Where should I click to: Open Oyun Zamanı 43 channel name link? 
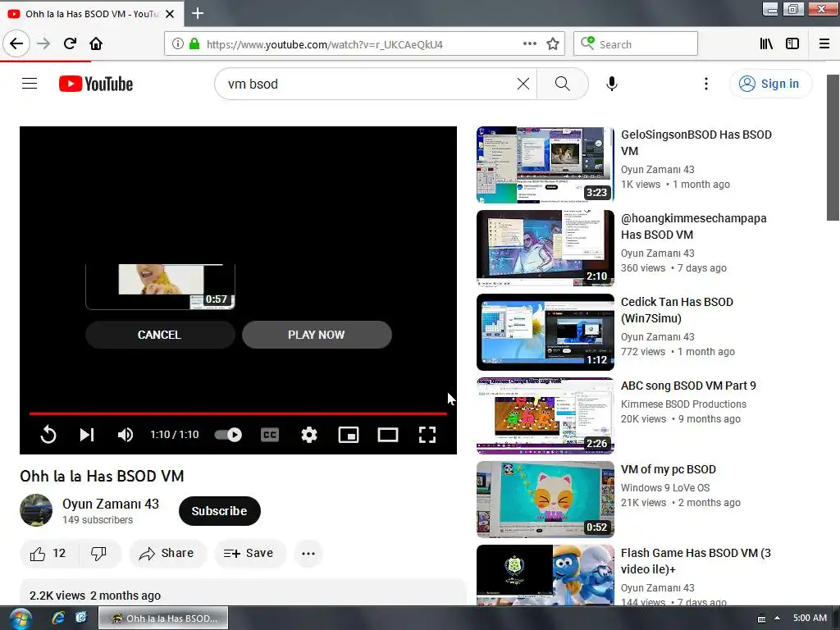(111, 504)
